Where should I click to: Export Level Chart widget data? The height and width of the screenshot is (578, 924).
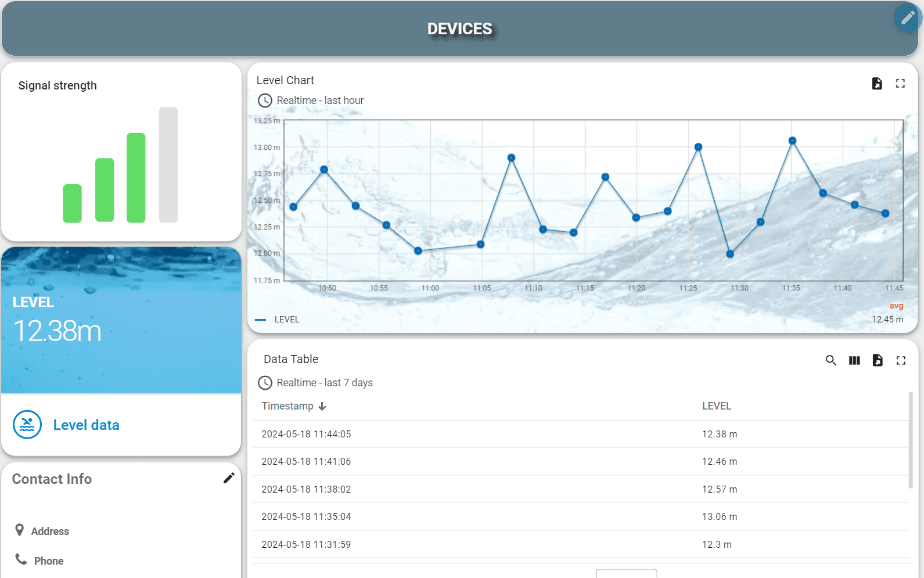(877, 84)
